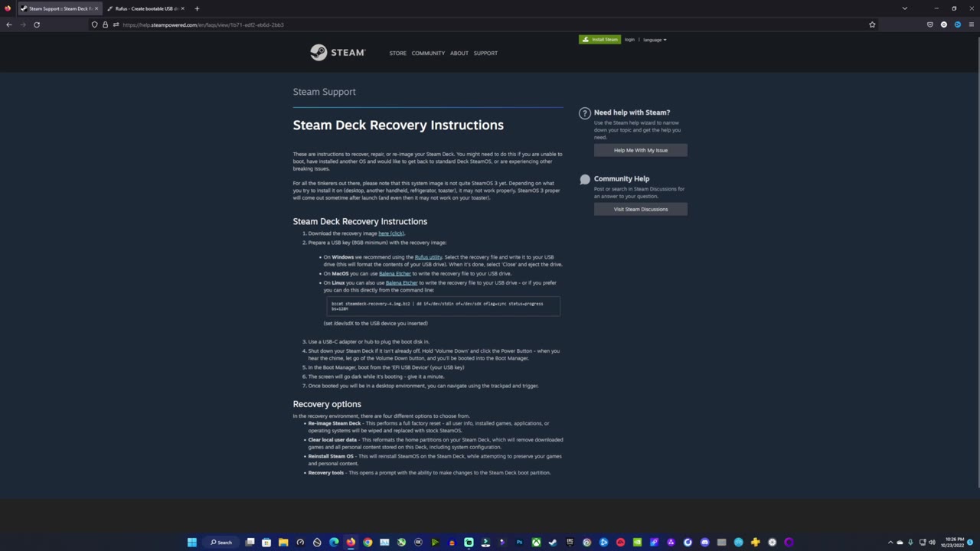This screenshot has height=551, width=980.
Task: Click the Install Steam button
Action: point(599,39)
